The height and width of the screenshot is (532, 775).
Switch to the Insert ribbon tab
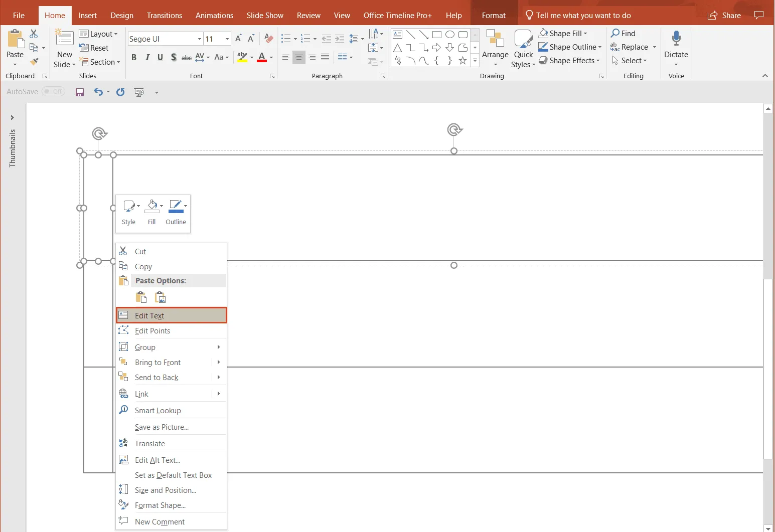[x=88, y=16]
